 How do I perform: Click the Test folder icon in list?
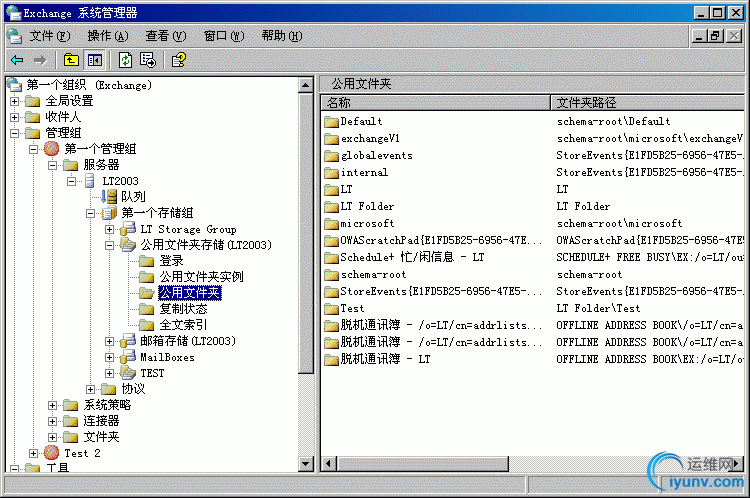[331, 309]
